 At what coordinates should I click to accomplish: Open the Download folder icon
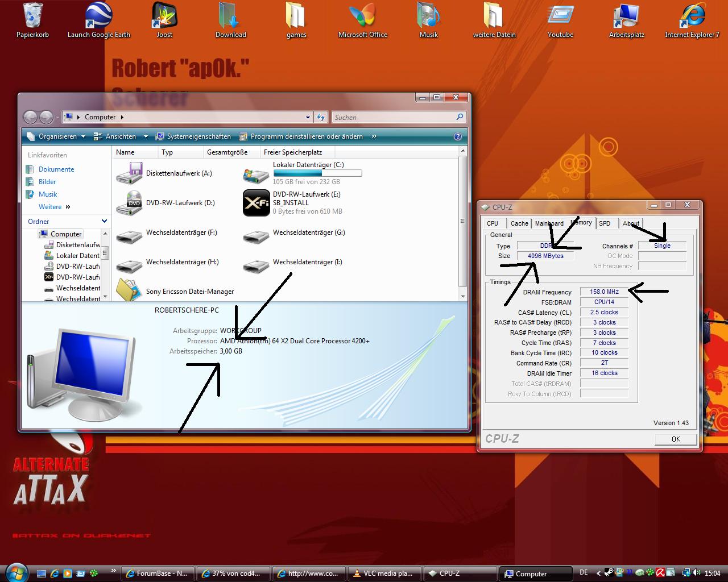pyautogui.click(x=230, y=20)
